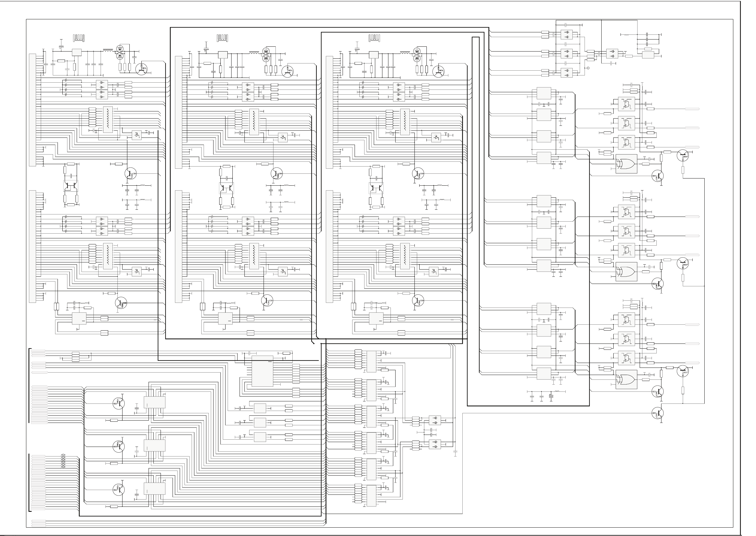Click the open-circle test point symbol
This screenshot has width=756, height=536.
tap(588, 68)
